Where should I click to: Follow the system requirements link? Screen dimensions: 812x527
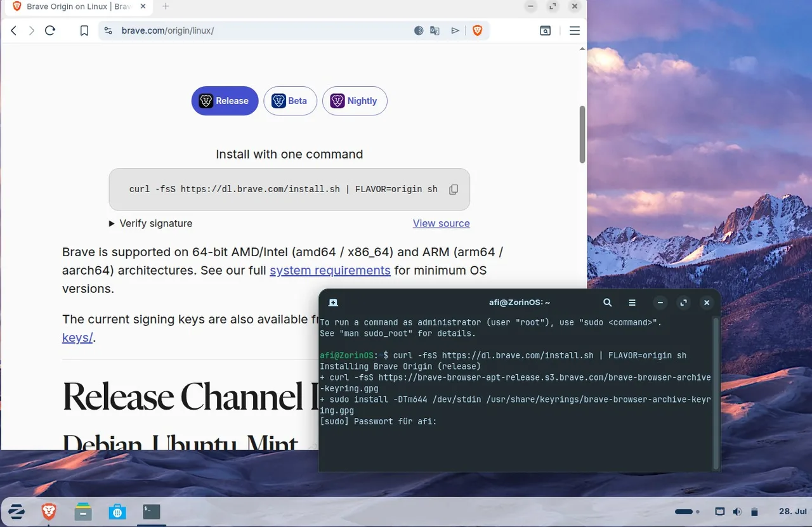[330, 270]
